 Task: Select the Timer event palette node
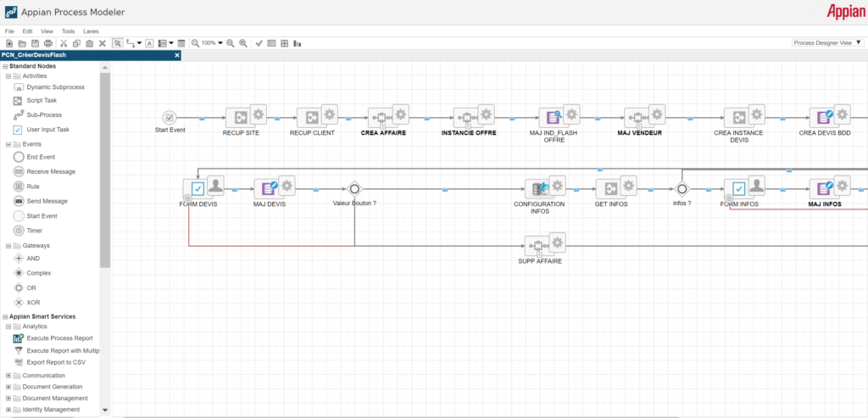(27, 231)
